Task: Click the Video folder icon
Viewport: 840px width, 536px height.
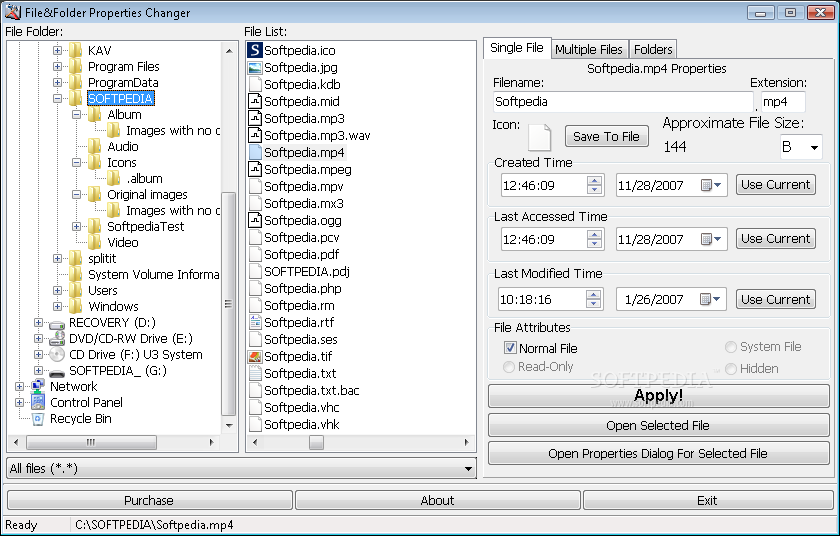Action: pyautogui.click(x=95, y=243)
